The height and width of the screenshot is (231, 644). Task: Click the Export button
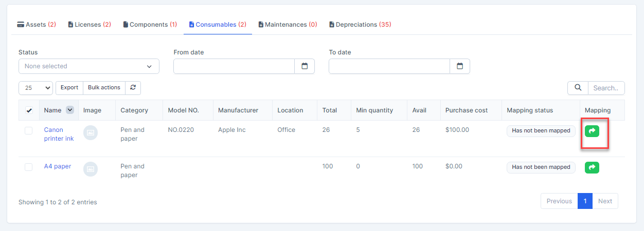point(69,88)
